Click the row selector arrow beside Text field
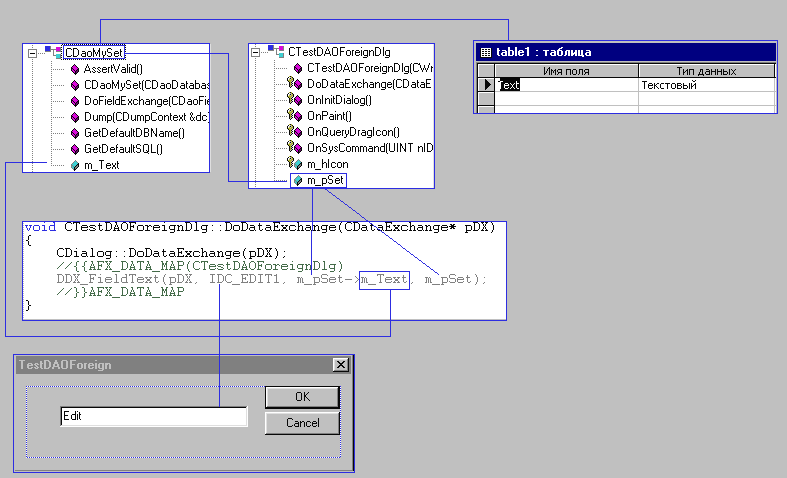This screenshot has height=478, width=787. click(486, 85)
